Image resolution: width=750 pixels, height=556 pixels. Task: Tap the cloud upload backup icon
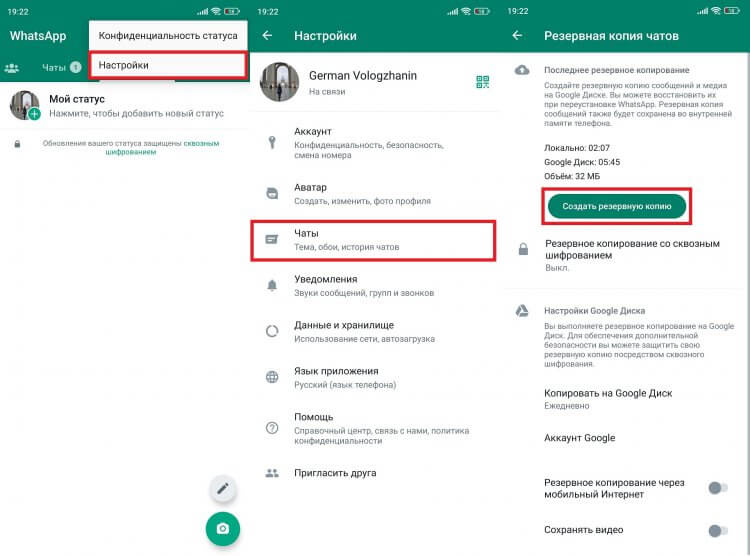point(522,70)
